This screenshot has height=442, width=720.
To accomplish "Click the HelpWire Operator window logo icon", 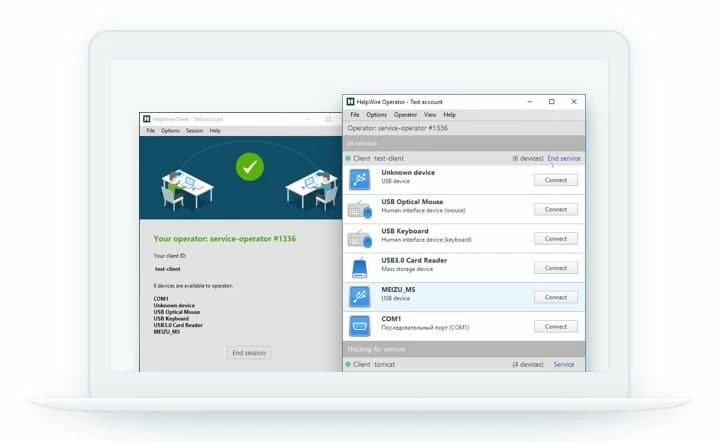I will (x=350, y=101).
